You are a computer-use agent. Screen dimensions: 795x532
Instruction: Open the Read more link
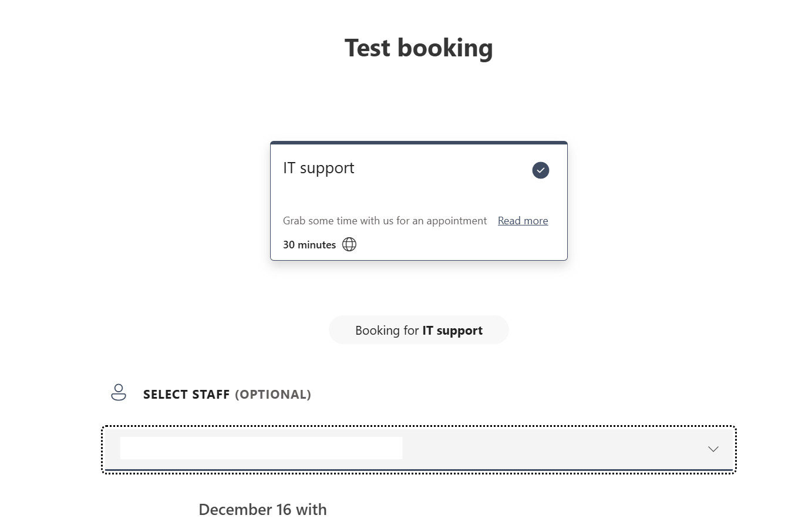coord(523,221)
